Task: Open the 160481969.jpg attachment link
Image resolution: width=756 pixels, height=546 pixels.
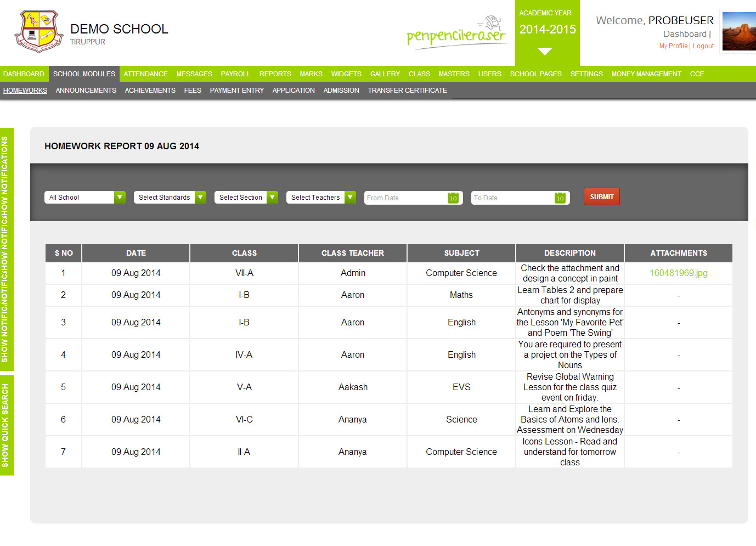Action: point(679,273)
